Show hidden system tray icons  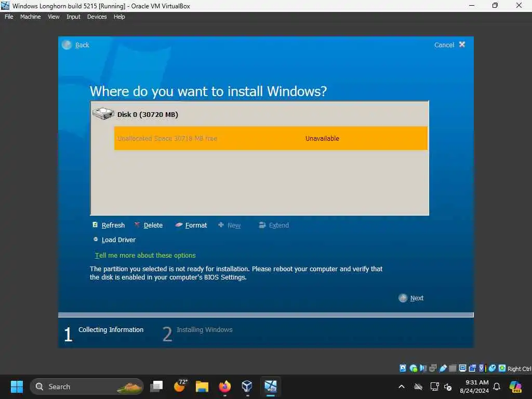click(x=402, y=387)
